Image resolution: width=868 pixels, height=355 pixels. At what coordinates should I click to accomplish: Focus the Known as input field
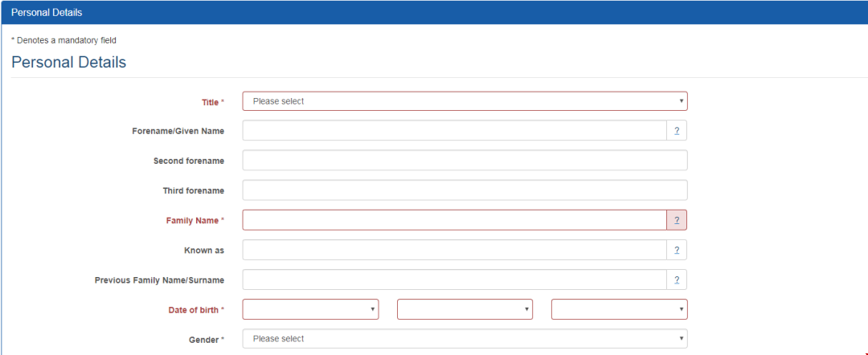[x=454, y=250]
